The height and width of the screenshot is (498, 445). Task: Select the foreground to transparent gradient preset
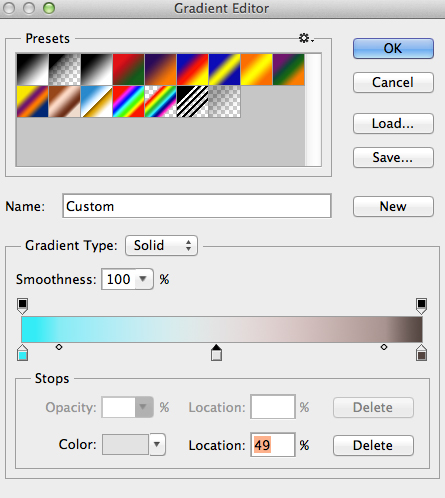65,69
